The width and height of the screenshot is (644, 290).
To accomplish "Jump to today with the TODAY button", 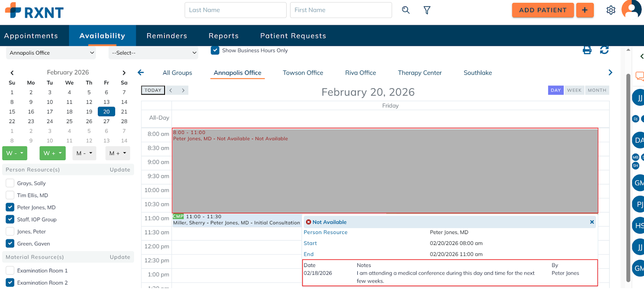I will click(153, 90).
